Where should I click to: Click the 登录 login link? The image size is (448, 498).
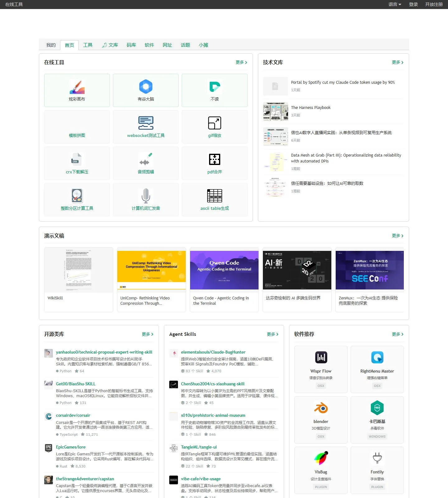pyautogui.click(x=413, y=4)
